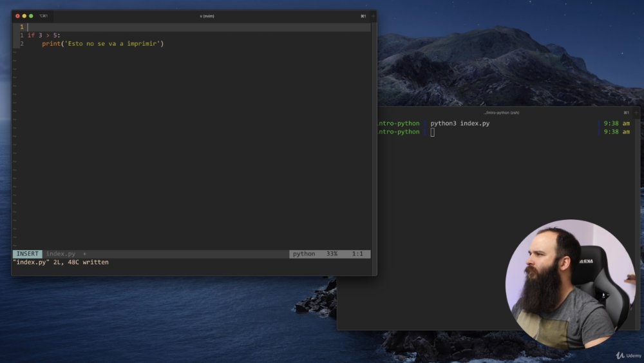This screenshot has height=363, width=644.
Task: Maximize the nvim window with the green button
Action: (x=31, y=16)
